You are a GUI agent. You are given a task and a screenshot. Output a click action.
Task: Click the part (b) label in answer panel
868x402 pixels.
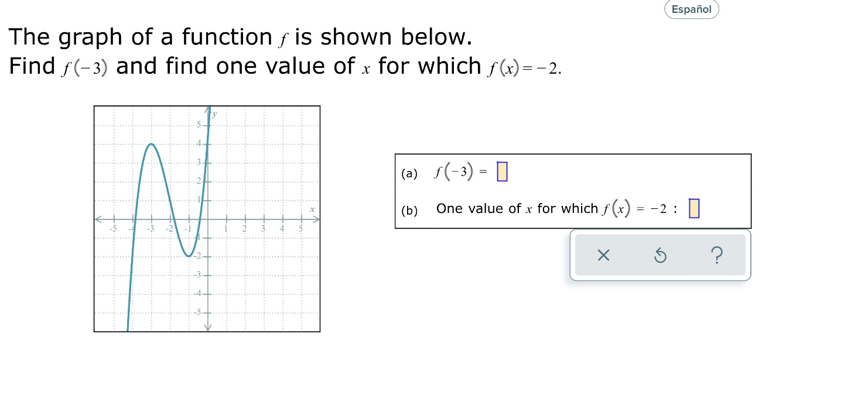click(x=409, y=209)
